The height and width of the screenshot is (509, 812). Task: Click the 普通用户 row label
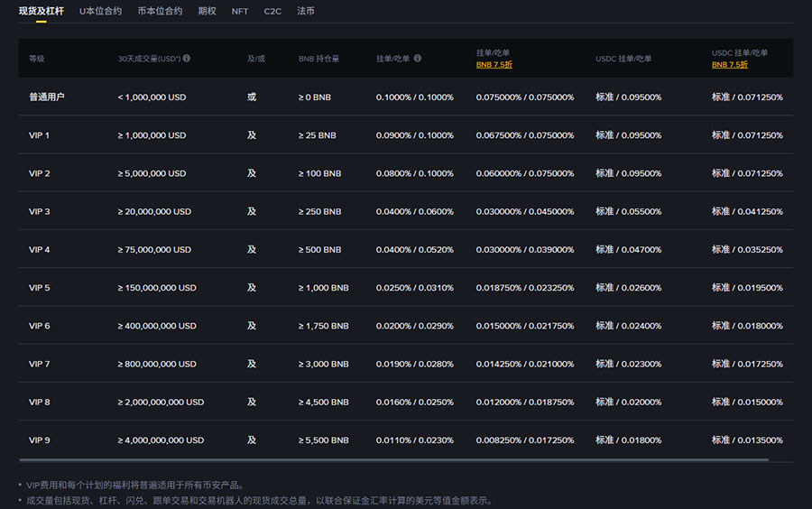(x=47, y=97)
